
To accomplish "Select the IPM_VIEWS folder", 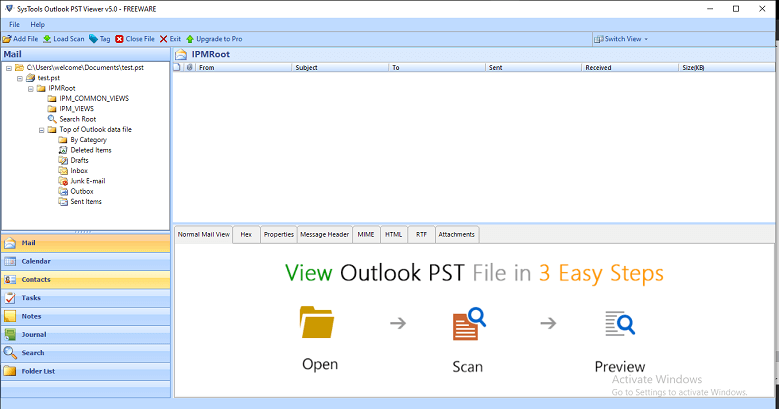I will click(77, 108).
